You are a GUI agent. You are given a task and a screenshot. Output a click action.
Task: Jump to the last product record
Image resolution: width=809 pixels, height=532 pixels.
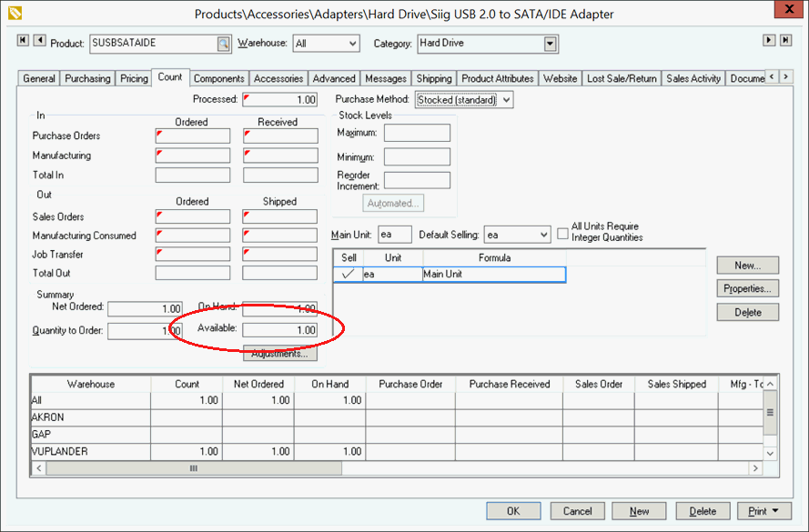pyautogui.click(x=785, y=41)
